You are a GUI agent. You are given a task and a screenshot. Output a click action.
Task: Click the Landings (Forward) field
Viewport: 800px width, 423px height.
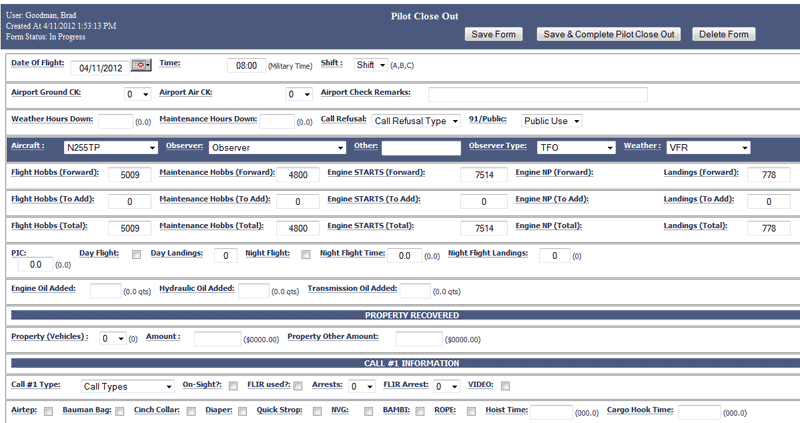click(x=769, y=175)
